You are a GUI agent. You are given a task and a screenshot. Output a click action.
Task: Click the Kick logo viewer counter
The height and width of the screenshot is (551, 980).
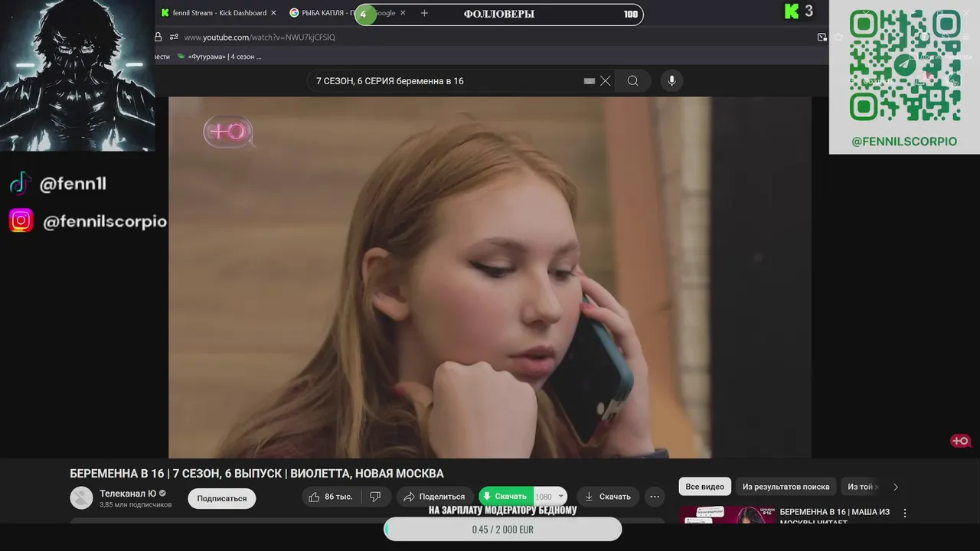click(x=799, y=11)
